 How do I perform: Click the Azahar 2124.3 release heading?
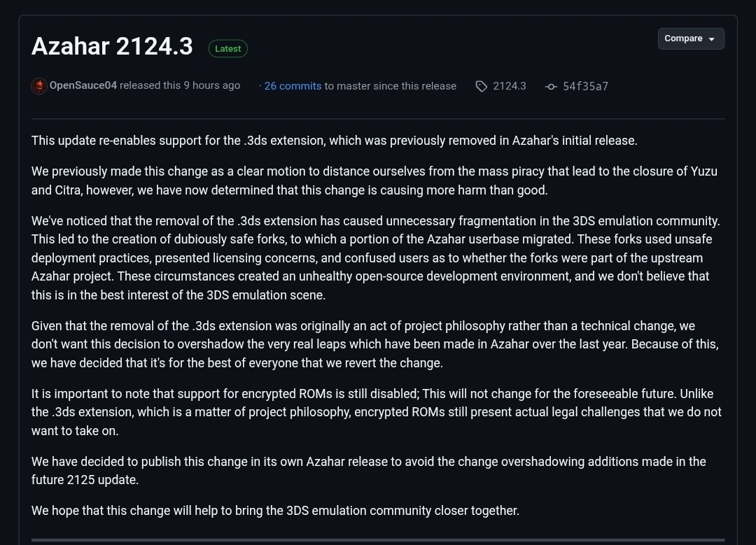[x=112, y=46]
